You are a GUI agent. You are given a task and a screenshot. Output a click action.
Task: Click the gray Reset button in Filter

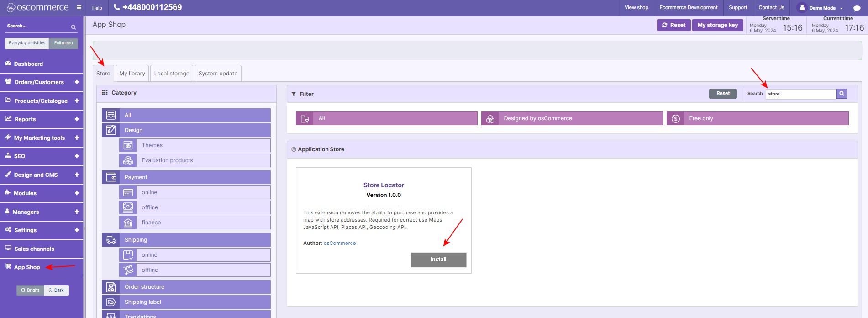tap(723, 94)
